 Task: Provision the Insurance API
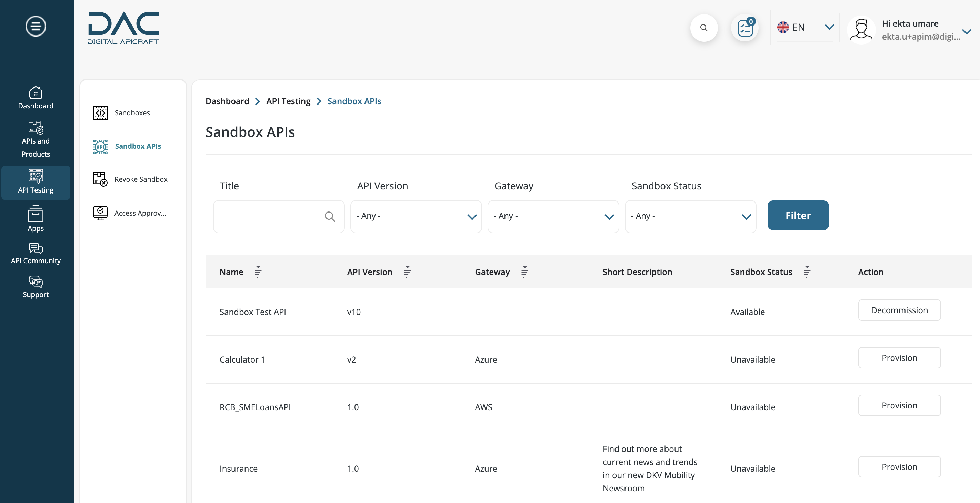coord(899,466)
